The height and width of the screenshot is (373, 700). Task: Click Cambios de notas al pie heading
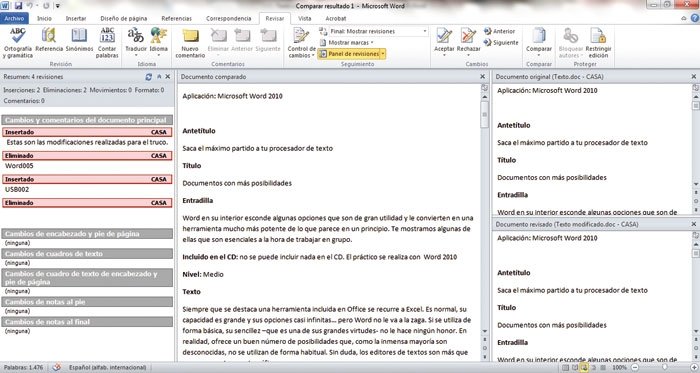click(87, 302)
